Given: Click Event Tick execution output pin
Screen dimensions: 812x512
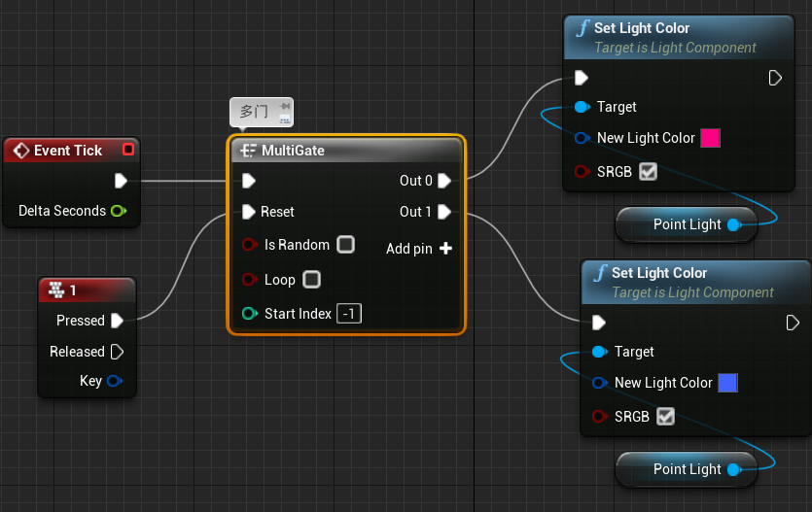Looking at the screenshot, I should pos(121,181).
